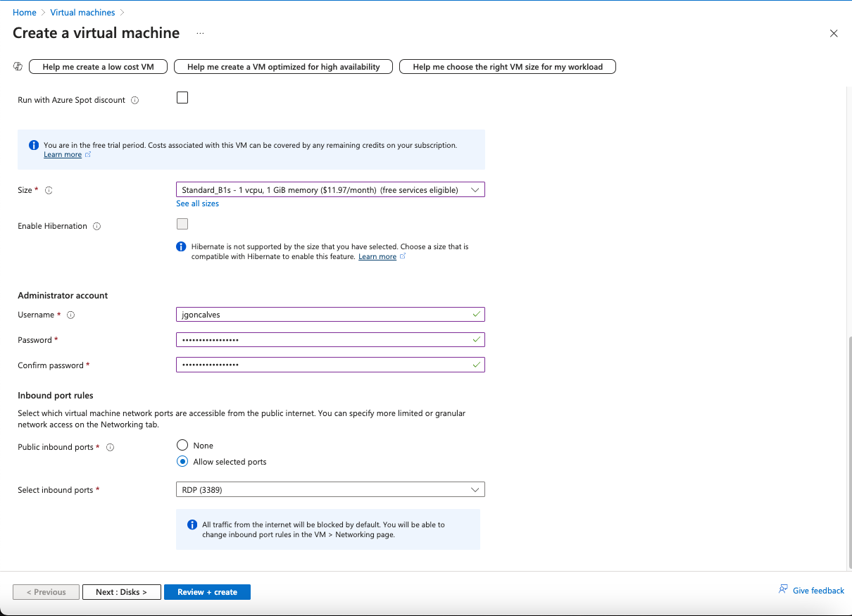Screen dimensions: 852x616
Task: Click the Give feedback link
Action: pyautogui.click(x=818, y=591)
